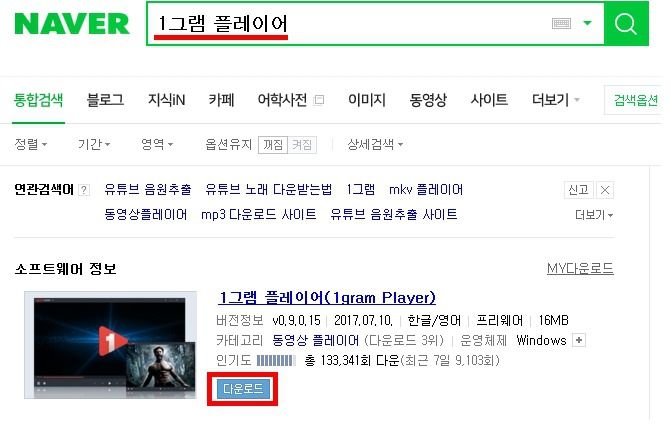670x437 pixels.
Task: Expand the search box autocomplete arrow
Action: pos(588,23)
